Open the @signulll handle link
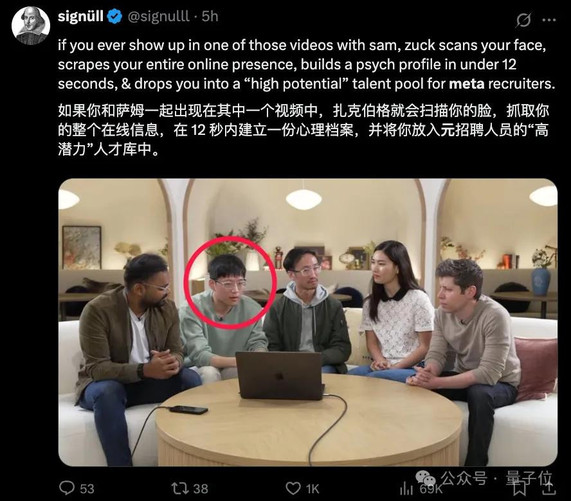 pyautogui.click(x=158, y=16)
